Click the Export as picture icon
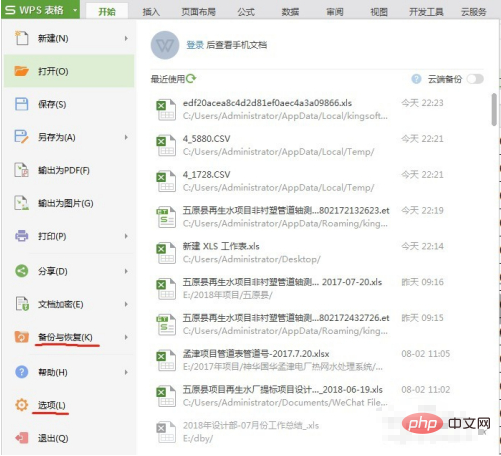 coord(22,203)
